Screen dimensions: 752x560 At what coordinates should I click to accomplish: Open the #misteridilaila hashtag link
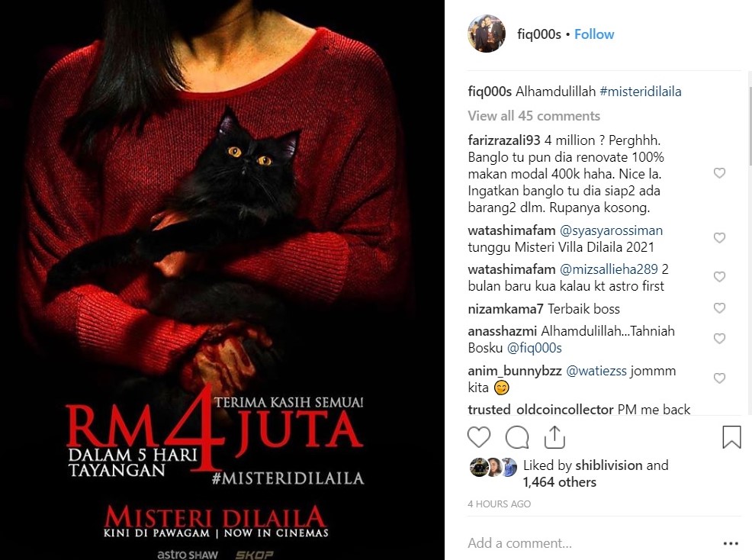point(640,92)
